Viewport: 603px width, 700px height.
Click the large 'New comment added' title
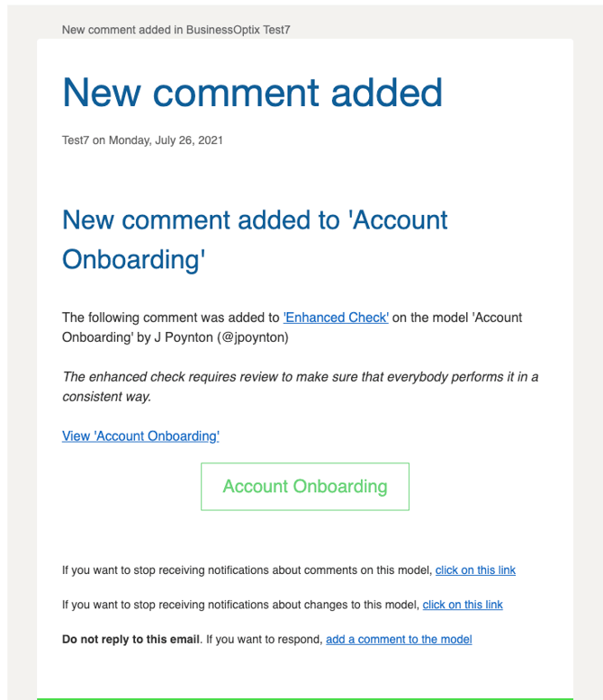coord(252,93)
